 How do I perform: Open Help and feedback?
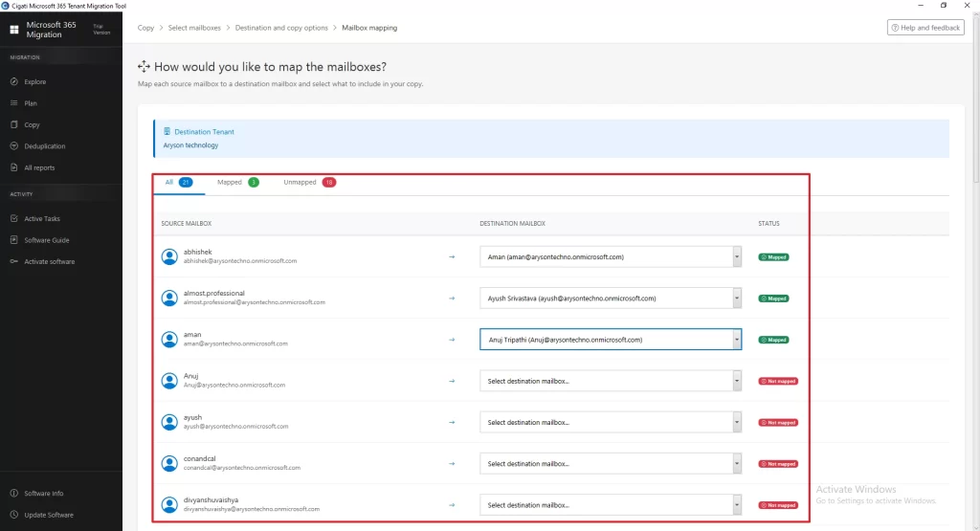click(925, 28)
